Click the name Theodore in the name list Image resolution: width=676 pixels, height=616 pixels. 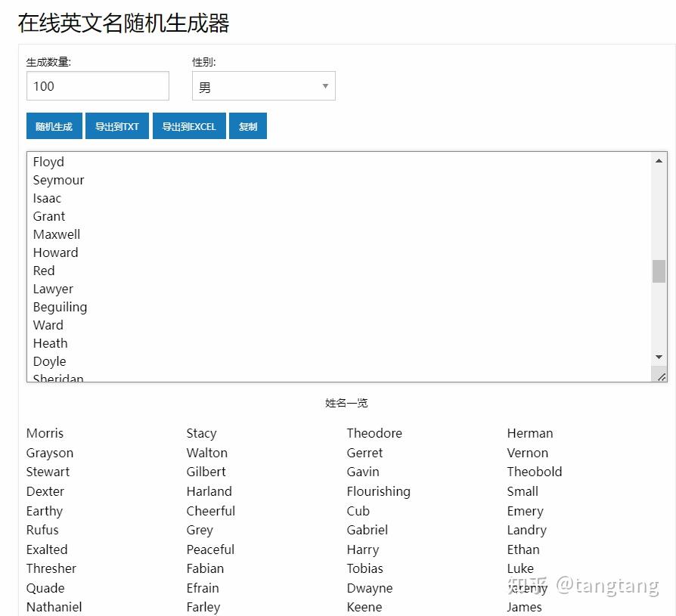point(374,432)
